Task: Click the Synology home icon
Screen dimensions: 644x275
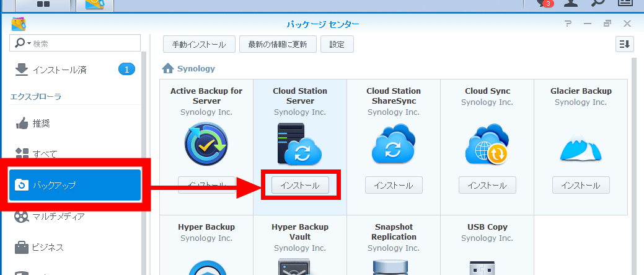Action: point(167,69)
